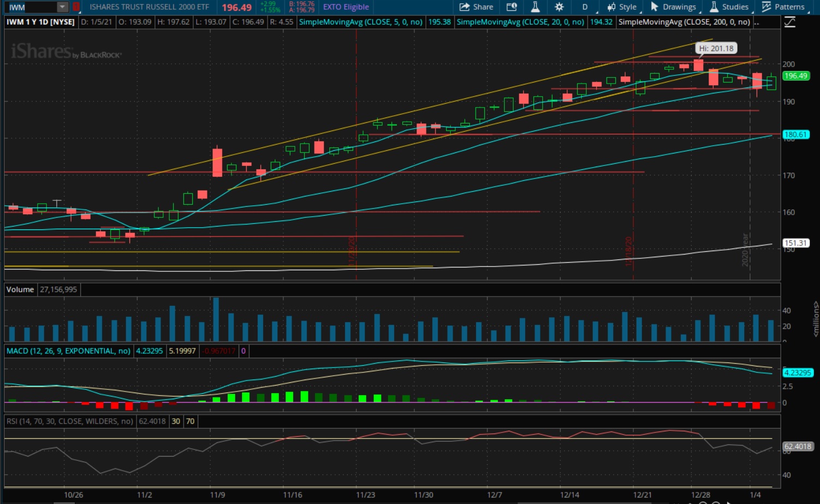Click the 195.38 moving average value

439,22
